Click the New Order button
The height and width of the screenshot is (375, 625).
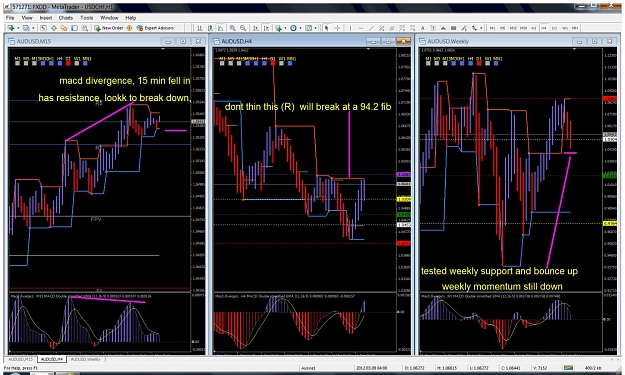pos(108,28)
